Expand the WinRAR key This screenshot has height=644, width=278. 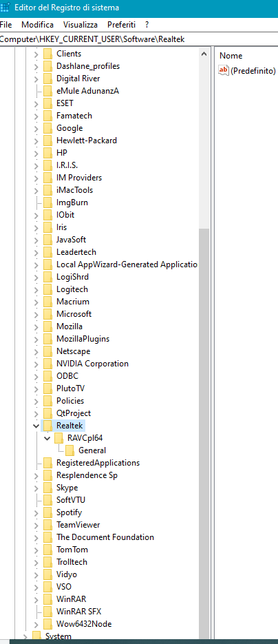click(36, 599)
